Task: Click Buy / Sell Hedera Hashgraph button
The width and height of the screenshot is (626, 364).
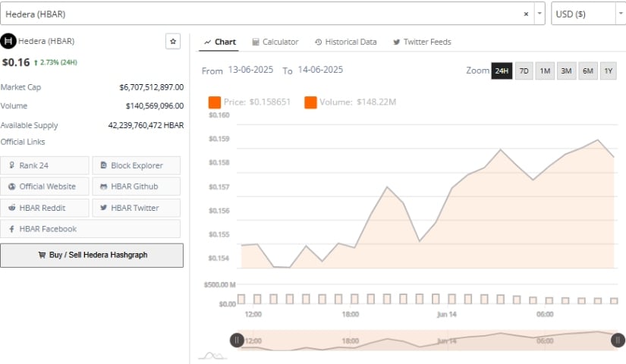Action: point(92,255)
